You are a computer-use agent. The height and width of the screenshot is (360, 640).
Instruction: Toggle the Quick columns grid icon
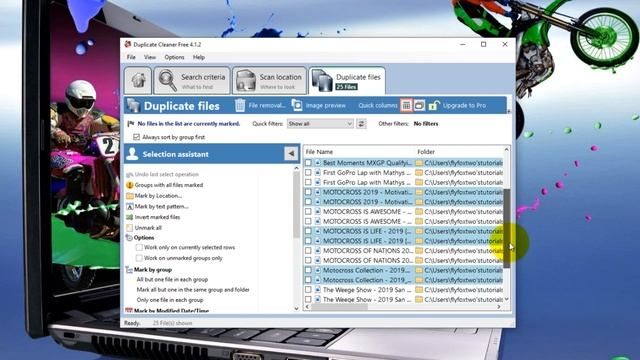[x=406, y=106]
